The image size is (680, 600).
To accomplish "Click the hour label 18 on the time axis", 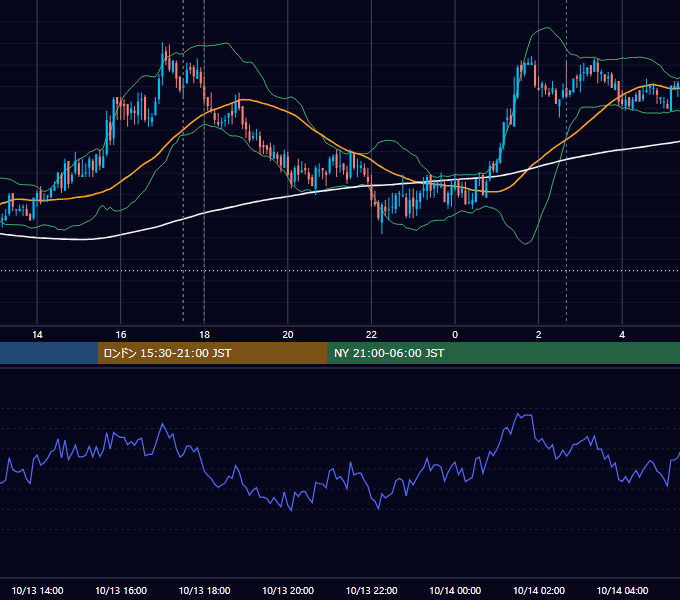I will tap(204, 335).
